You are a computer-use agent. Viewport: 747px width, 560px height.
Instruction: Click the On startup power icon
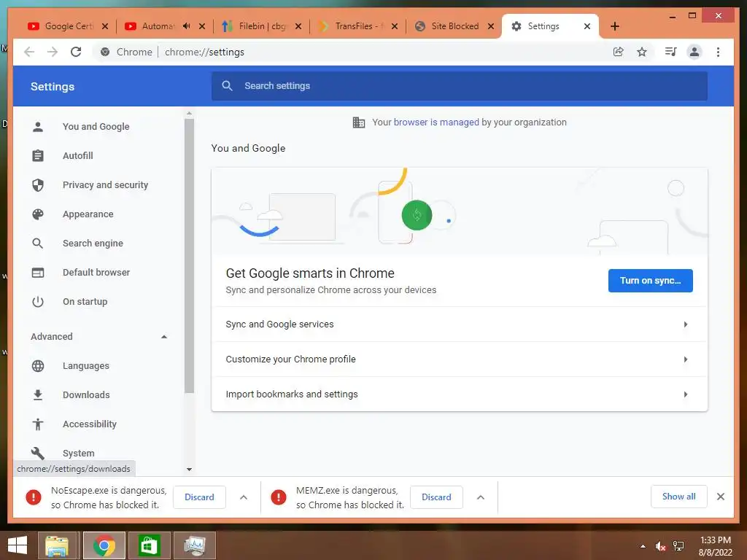[x=38, y=302]
